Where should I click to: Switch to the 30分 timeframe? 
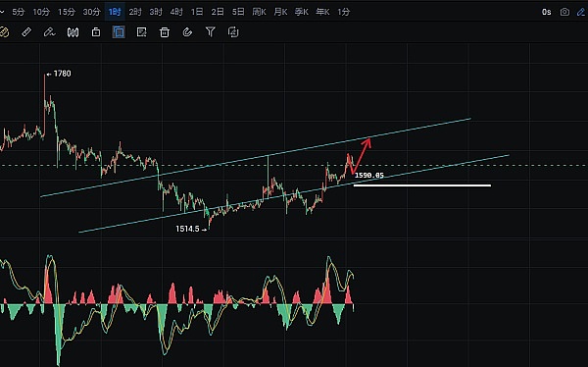[x=91, y=12]
